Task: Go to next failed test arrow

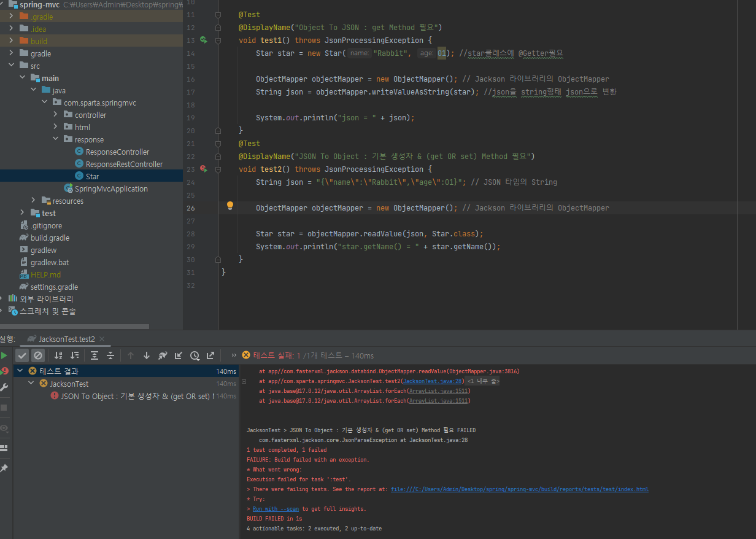Action: click(x=147, y=355)
